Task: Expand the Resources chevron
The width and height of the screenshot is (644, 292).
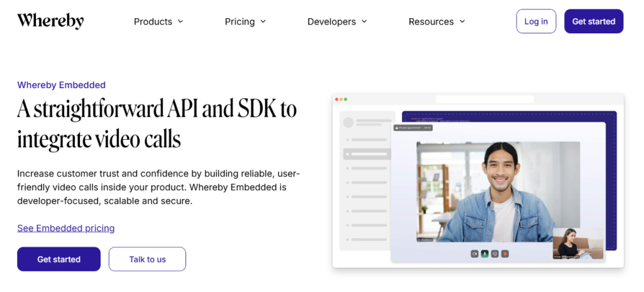Action: point(462,21)
